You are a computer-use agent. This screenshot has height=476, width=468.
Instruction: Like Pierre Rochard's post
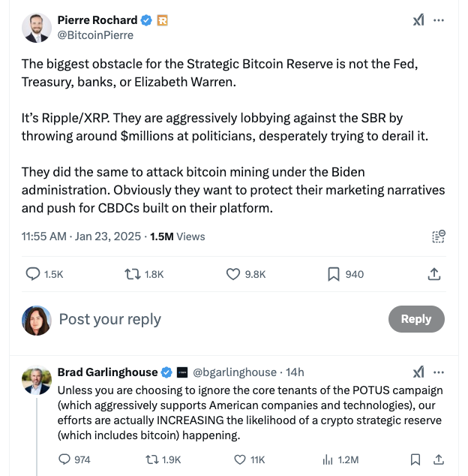click(x=233, y=274)
